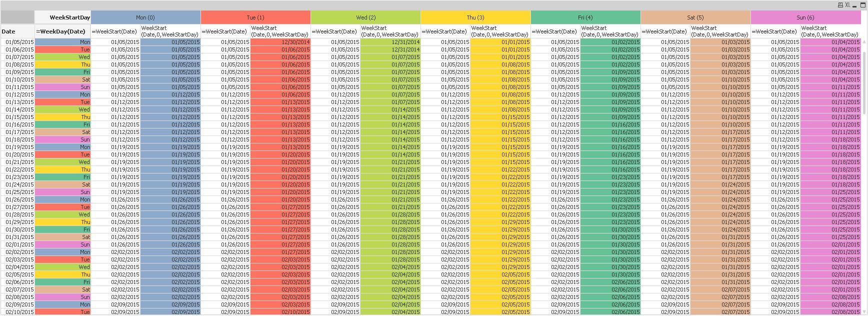Select the Tue (1) column header
The image size is (868, 316).
pos(255,17)
